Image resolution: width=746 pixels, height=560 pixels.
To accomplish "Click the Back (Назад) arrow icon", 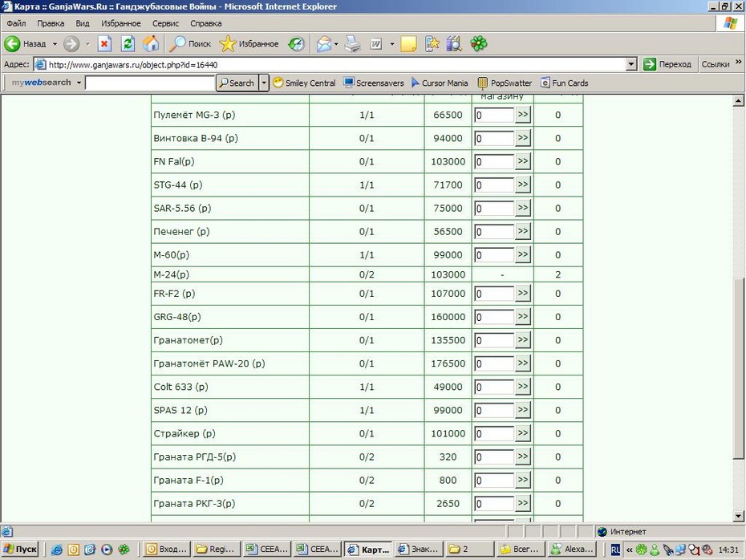I will click(x=12, y=44).
